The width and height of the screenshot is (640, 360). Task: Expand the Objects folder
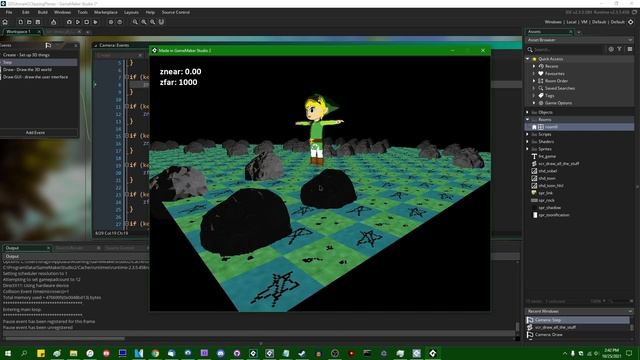pyautogui.click(x=528, y=112)
